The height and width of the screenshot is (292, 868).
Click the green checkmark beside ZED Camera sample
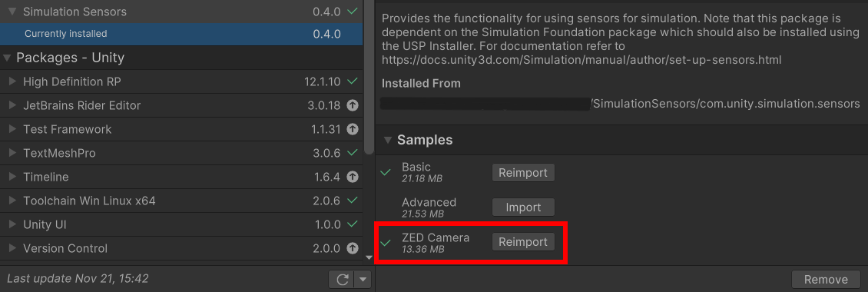click(386, 243)
